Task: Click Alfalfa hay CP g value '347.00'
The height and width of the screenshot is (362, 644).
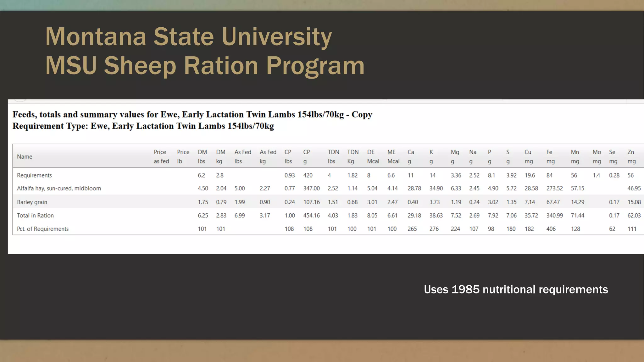Action: pos(311,189)
